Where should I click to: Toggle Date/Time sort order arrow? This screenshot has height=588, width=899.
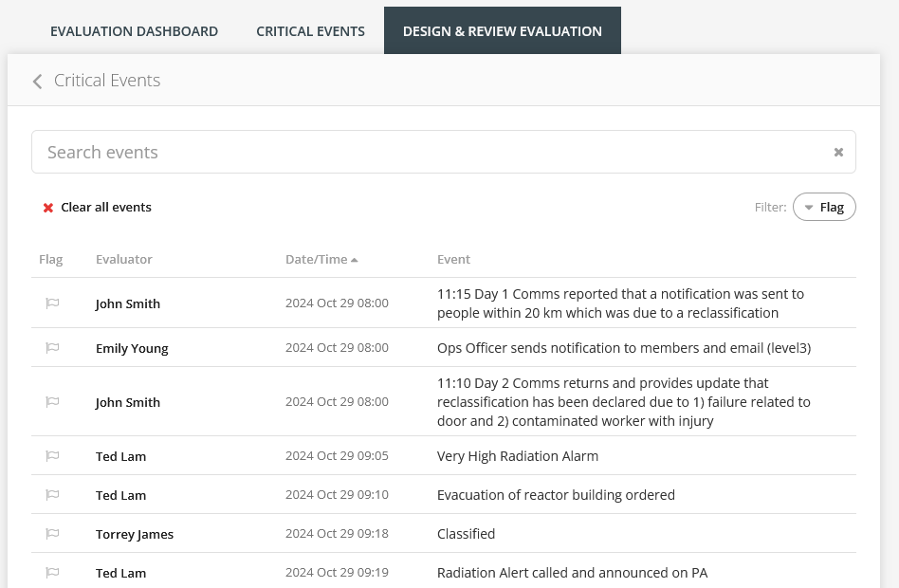[354, 258]
